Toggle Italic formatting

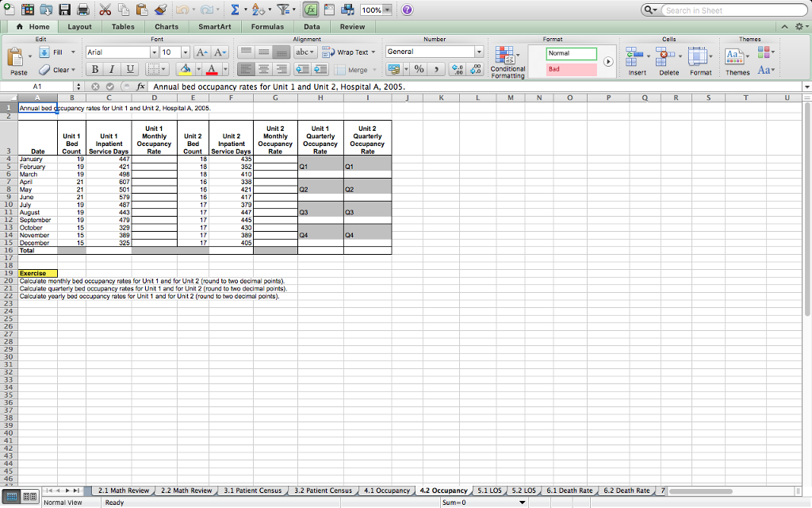pyautogui.click(x=110, y=69)
